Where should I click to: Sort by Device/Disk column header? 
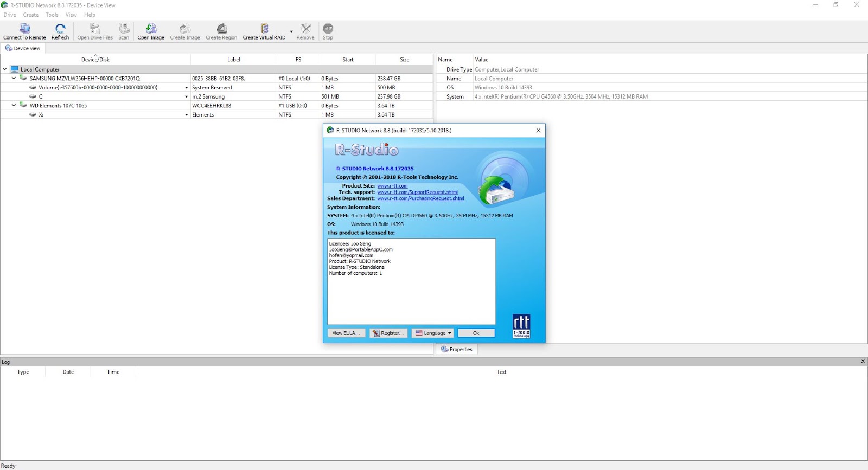[95, 60]
